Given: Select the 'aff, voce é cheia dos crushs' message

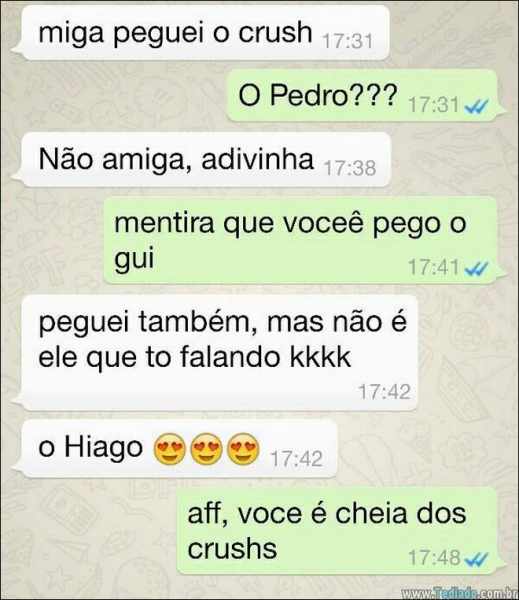Looking at the screenshot, I should 341,531.
